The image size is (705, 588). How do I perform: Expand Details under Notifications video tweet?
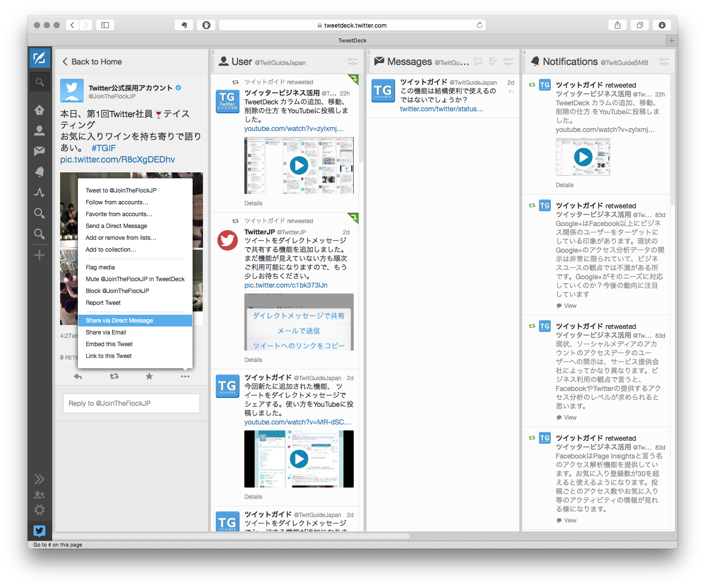[x=565, y=185]
